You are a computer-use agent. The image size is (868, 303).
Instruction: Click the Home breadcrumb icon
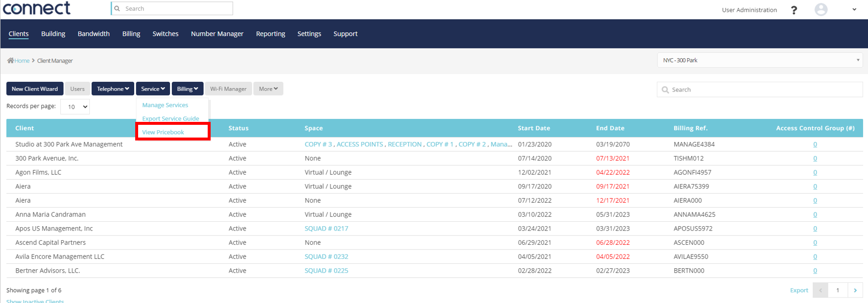coord(10,61)
